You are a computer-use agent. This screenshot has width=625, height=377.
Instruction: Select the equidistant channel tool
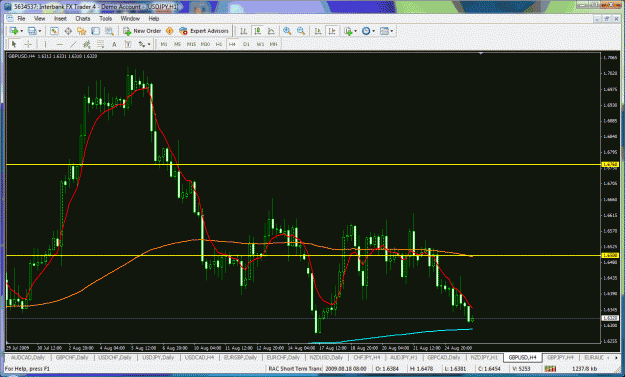86,44
